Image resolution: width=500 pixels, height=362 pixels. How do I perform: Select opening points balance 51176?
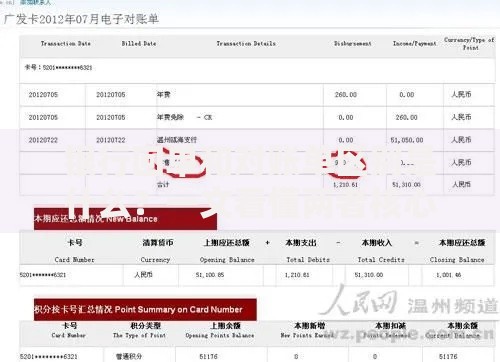(x=208, y=357)
